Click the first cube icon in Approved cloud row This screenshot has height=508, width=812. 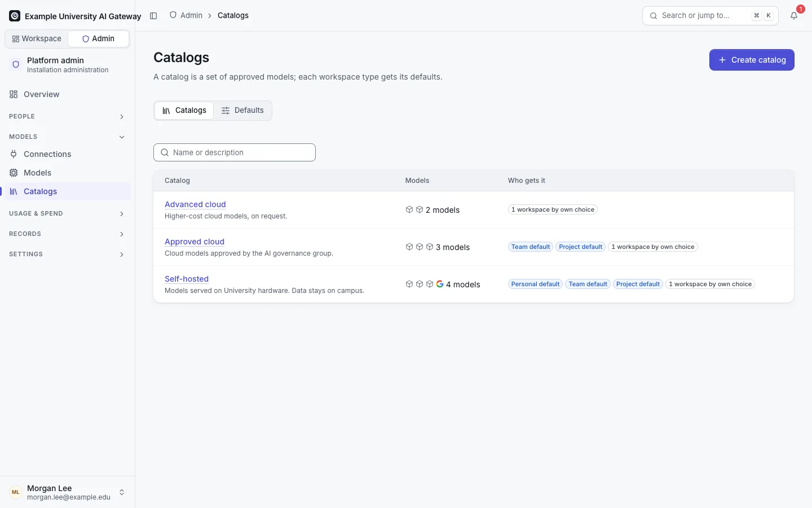(409, 247)
